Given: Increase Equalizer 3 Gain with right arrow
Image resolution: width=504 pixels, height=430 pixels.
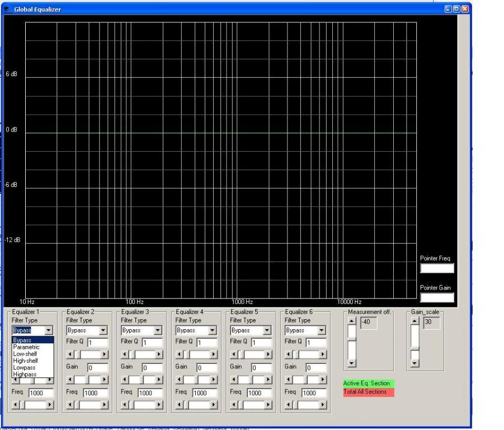Looking at the screenshot, I should [x=159, y=380].
